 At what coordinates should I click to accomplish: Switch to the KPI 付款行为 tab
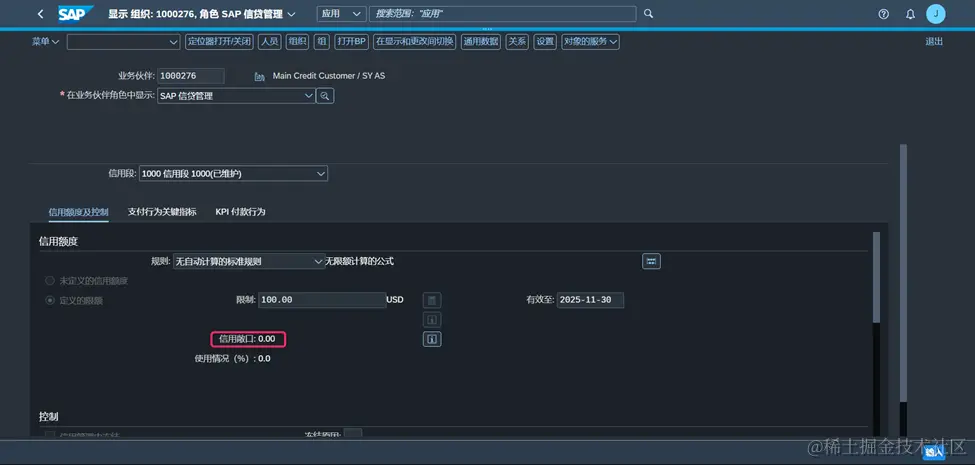pyautogui.click(x=241, y=212)
